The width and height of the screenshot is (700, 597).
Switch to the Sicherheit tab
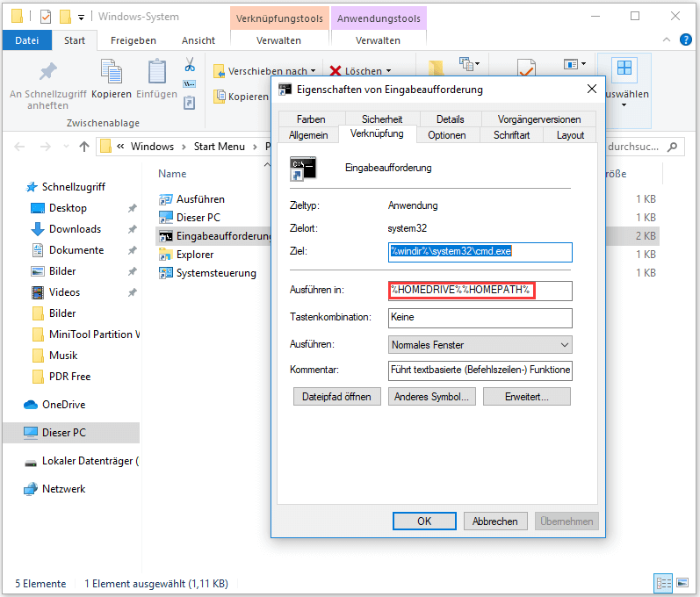point(382,119)
